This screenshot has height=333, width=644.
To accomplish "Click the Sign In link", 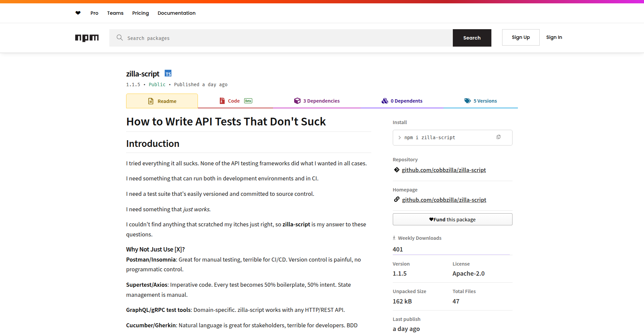I will click(554, 37).
